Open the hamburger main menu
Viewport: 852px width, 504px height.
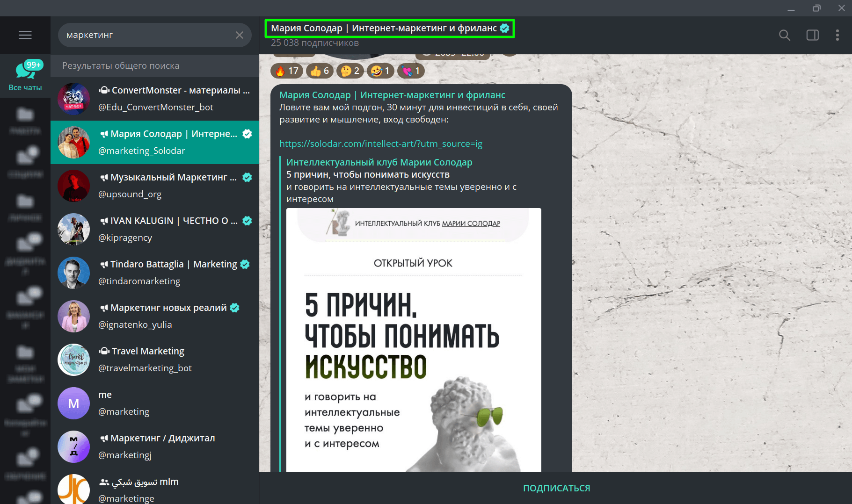click(25, 35)
